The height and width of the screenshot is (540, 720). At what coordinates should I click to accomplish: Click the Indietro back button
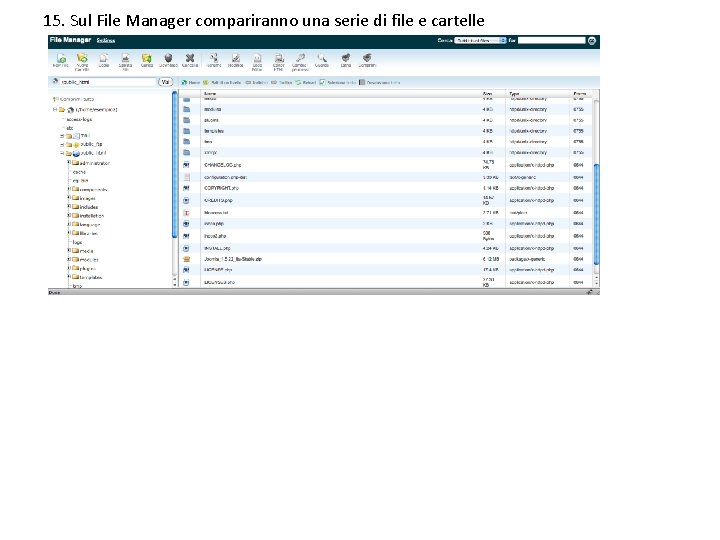pyautogui.click(x=257, y=83)
